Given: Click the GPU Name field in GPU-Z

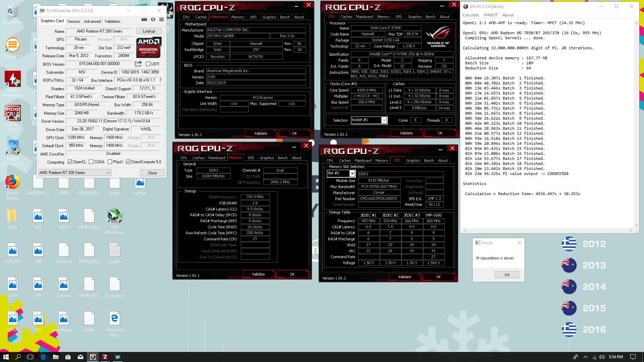Looking at the screenshot, I should pyautogui.click(x=100, y=31).
